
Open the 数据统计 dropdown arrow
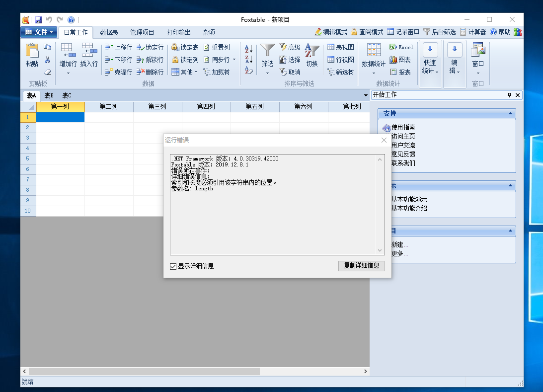click(x=374, y=73)
